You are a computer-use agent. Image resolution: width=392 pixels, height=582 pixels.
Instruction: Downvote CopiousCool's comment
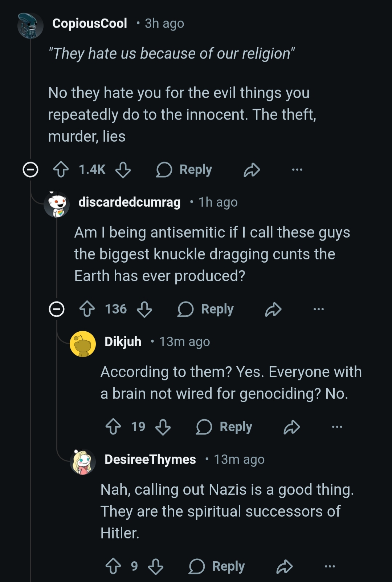click(123, 170)
